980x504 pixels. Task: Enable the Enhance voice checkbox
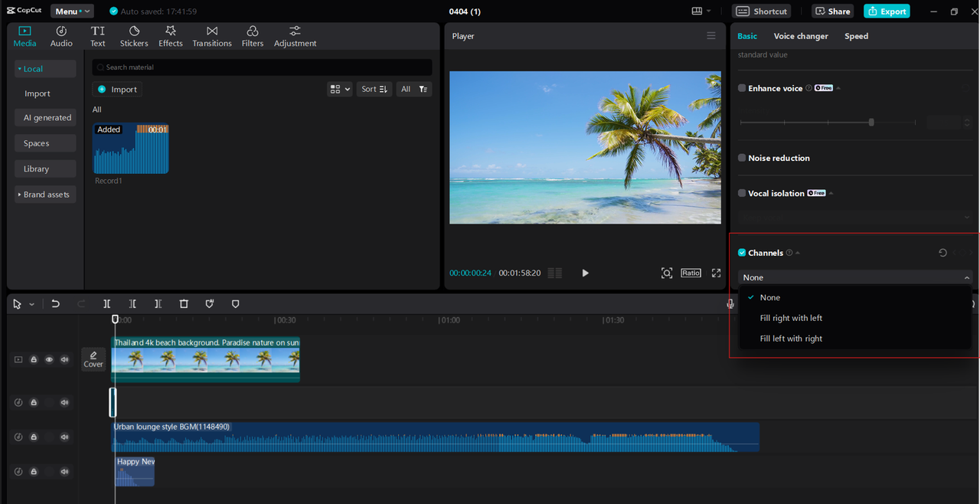[x=742, y=88]
